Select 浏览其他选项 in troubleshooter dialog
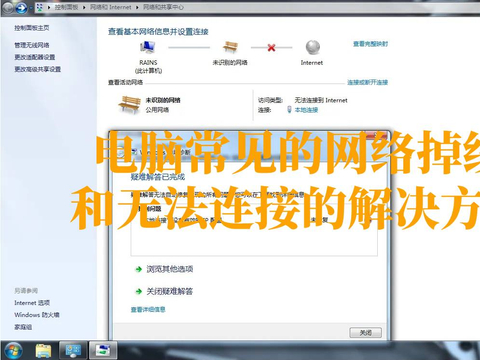Screen dimensions: 480x360 170,269
